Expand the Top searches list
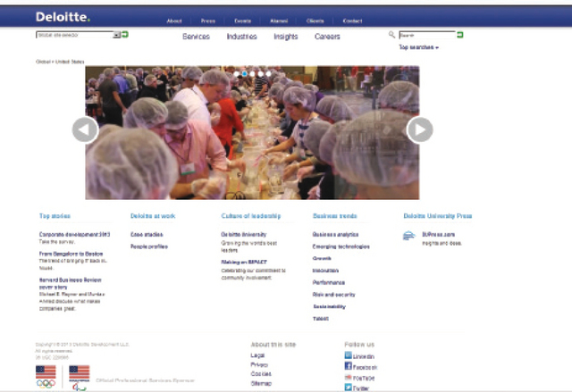The image size is (572, 392). coord(418,47)
